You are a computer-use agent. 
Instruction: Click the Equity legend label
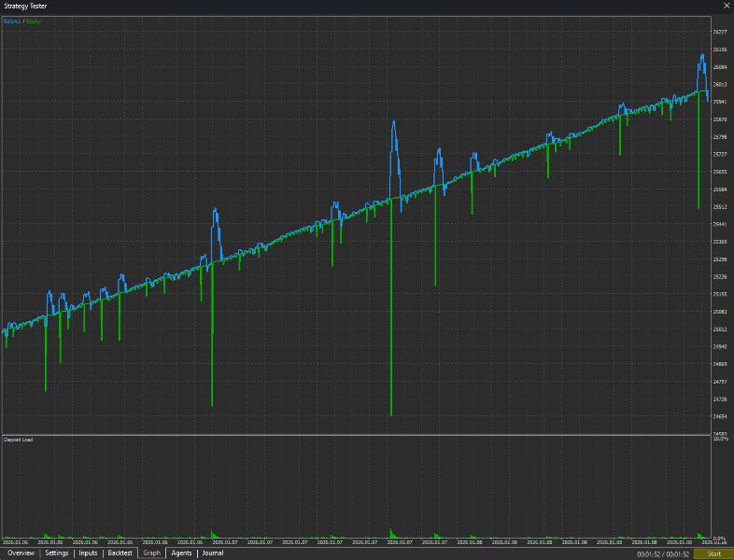(34, 21)
